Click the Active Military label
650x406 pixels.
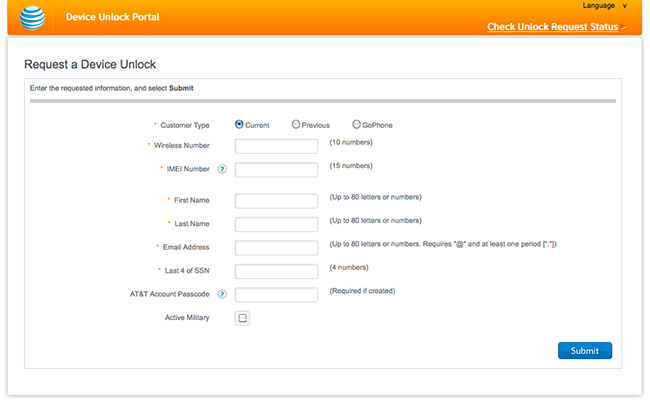[187, 318]
